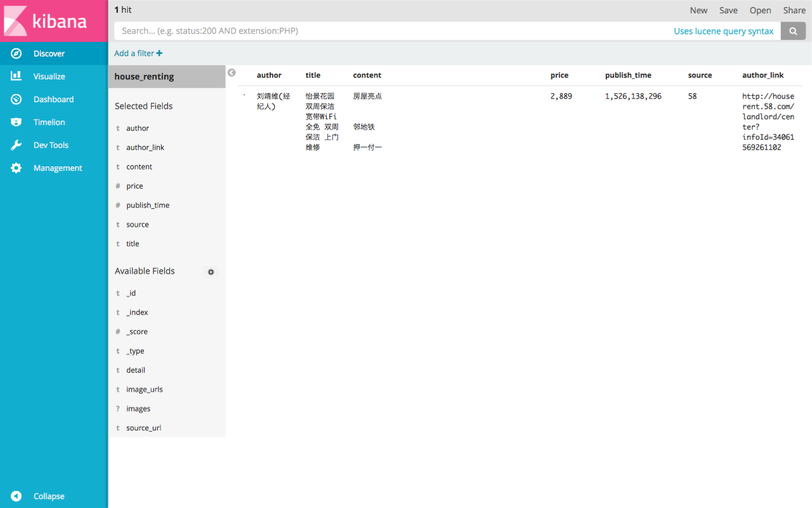Select the source field in Selected Fields
812x508 pixels.
pos(138,224)
